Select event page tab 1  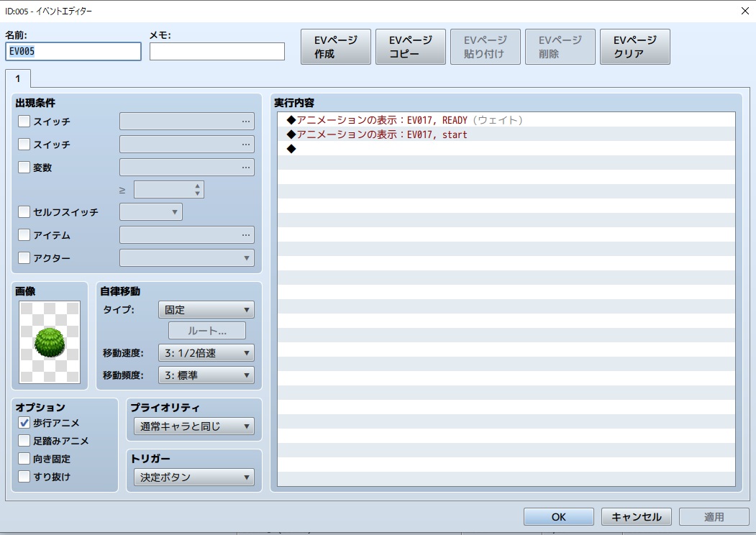pyautogui.click(x=18, y=78)
